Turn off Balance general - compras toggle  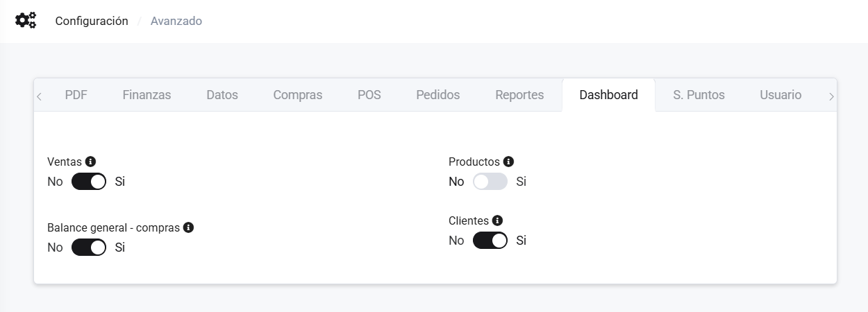(89, 248)
